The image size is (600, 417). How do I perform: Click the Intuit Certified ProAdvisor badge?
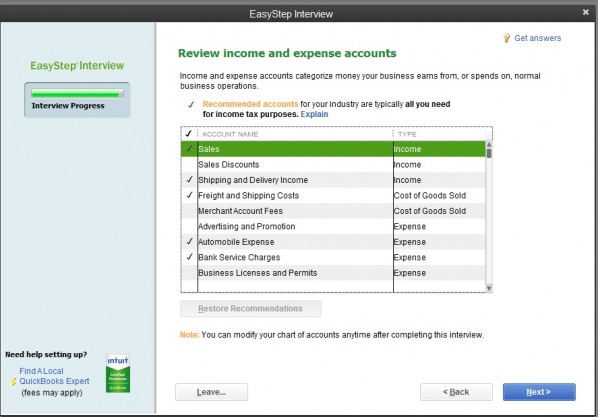coord(118,373)
